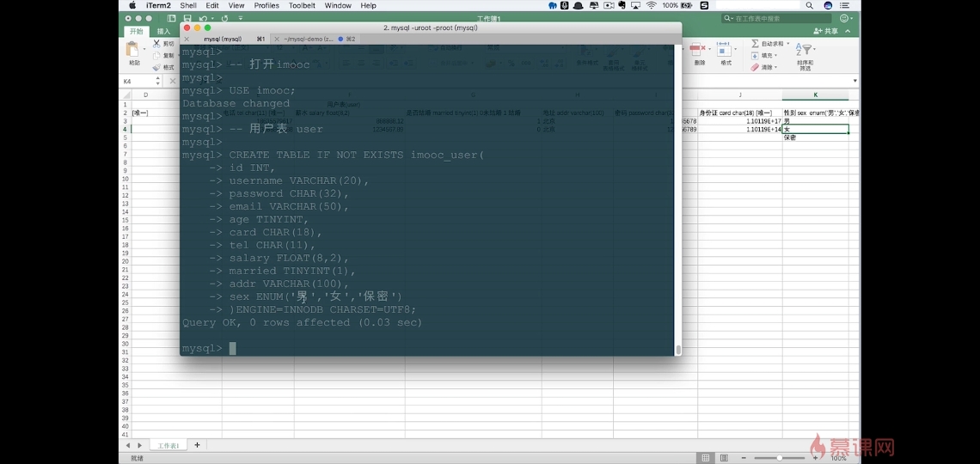Click the Excel cut (剪切) scissors icon
This screenshot has width=980, height=464.
[x=156, y=44]
